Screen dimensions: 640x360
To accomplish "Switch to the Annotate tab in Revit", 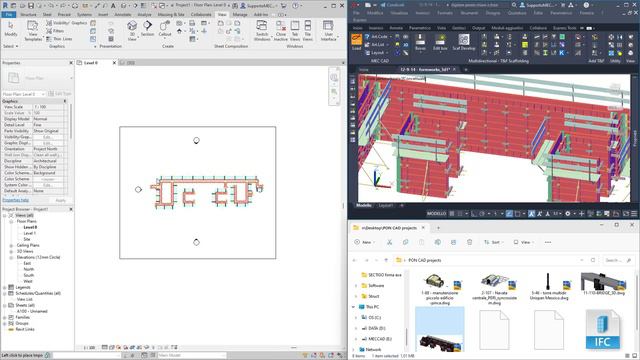I will 122,14.
